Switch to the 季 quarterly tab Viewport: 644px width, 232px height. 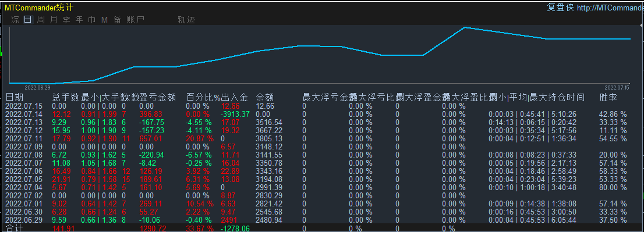click(66, 20)
